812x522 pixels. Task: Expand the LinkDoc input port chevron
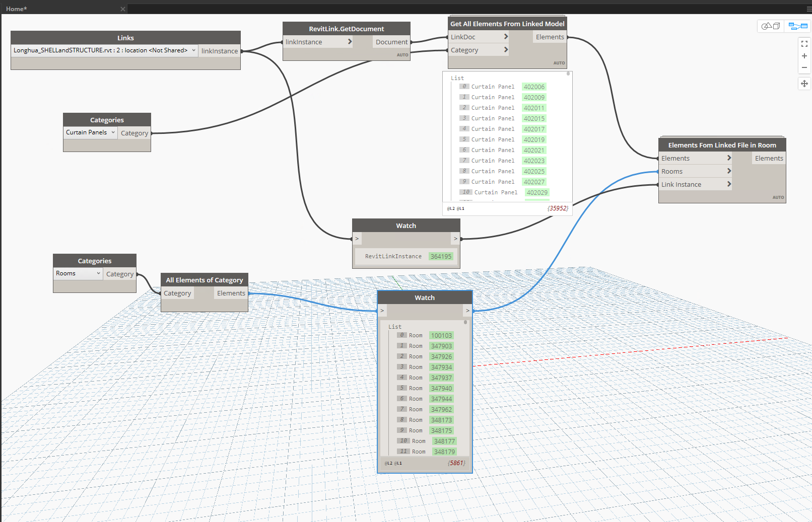(506, 37)
